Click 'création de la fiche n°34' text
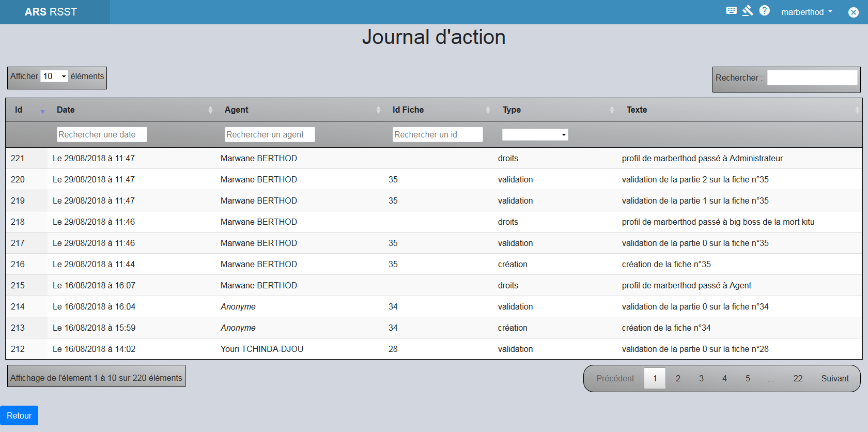This screenshot has height=432, width=868. click(x=666, y=328)
